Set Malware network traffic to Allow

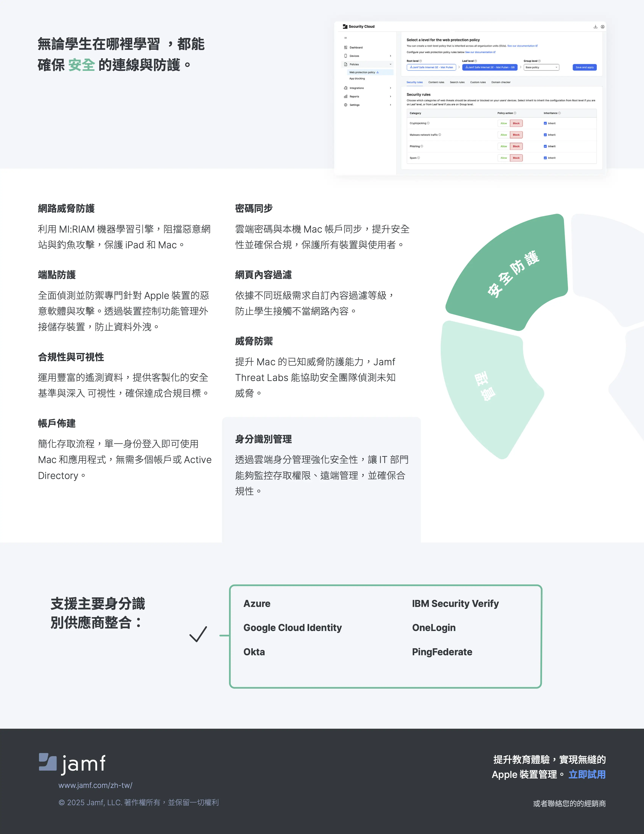coord(504,135)
